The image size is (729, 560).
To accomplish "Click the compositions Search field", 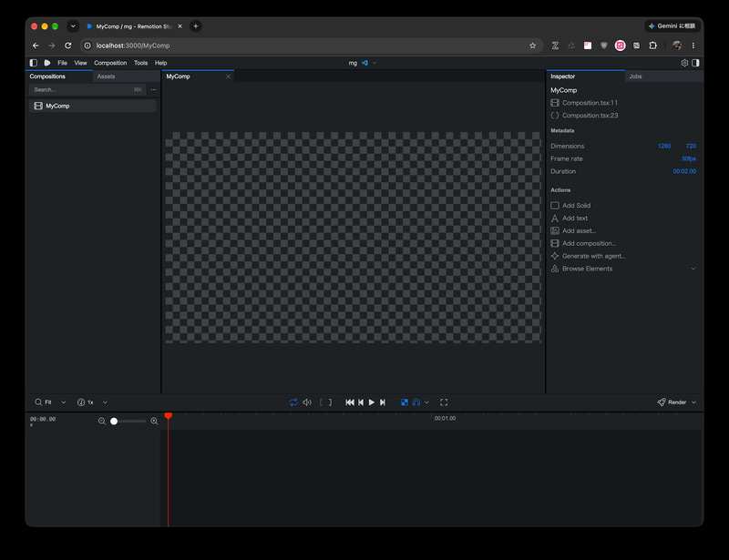I will [x=87, y=90].
